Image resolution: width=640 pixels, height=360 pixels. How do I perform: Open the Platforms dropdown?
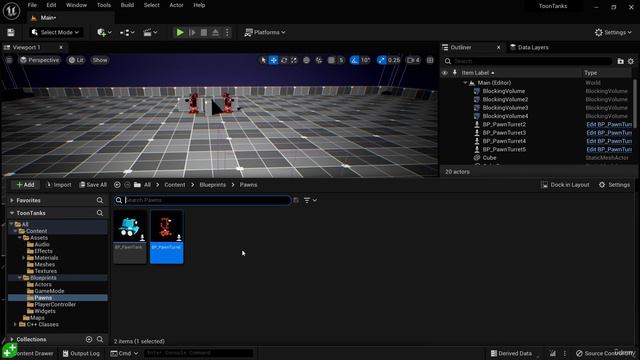[264, 32]
